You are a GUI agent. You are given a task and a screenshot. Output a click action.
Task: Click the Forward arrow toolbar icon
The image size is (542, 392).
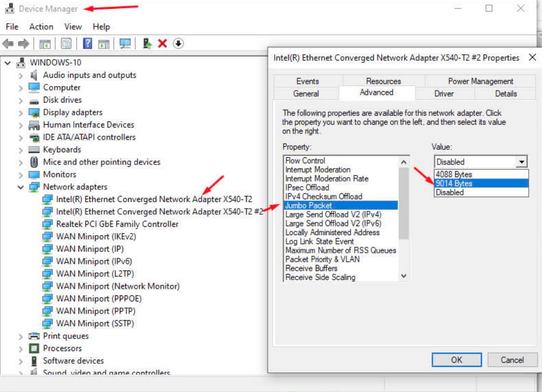pos(24,44)
